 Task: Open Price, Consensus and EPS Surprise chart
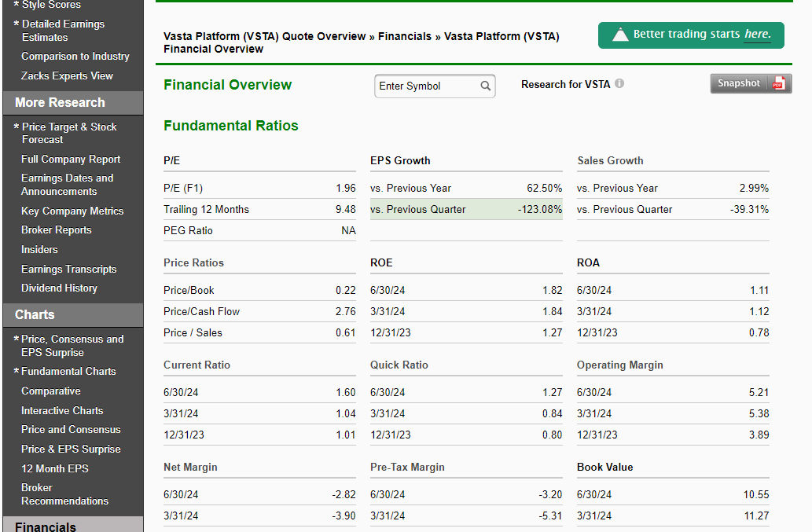72,346
